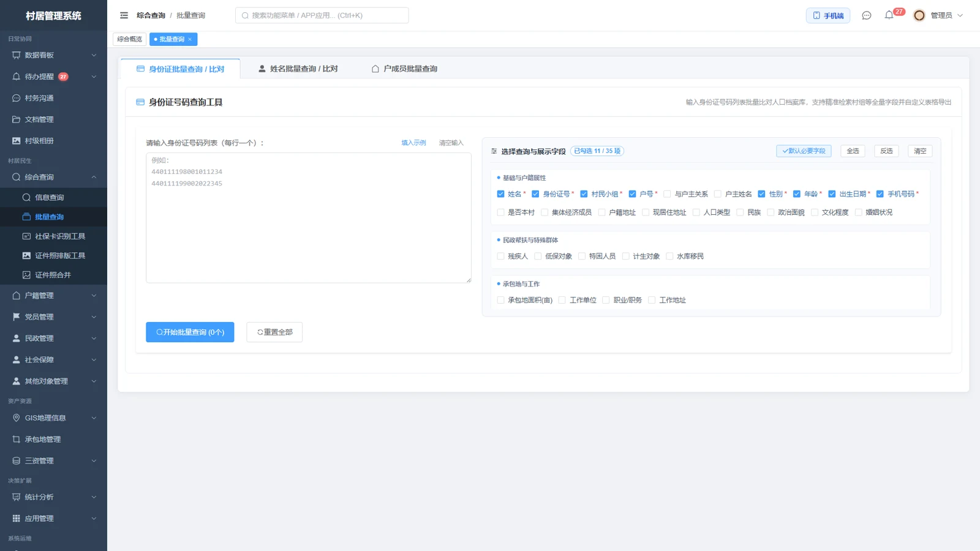Open the notification bell with 27 badge

pyautogui.click(x=889, y=15)
